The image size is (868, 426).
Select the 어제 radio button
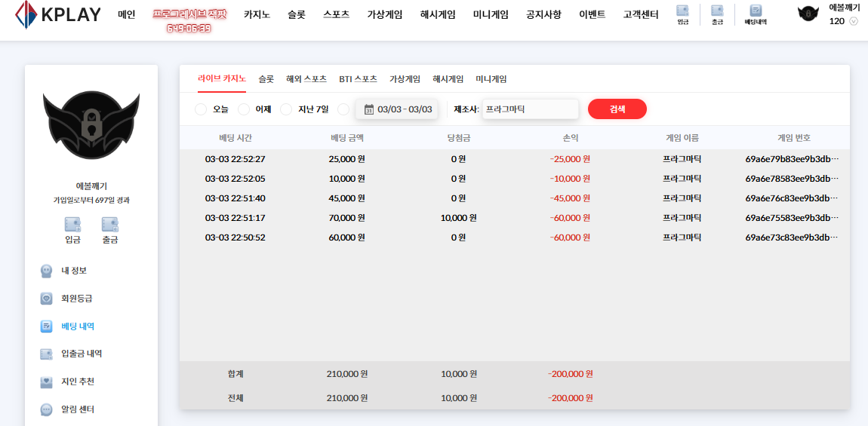[244, 109]
